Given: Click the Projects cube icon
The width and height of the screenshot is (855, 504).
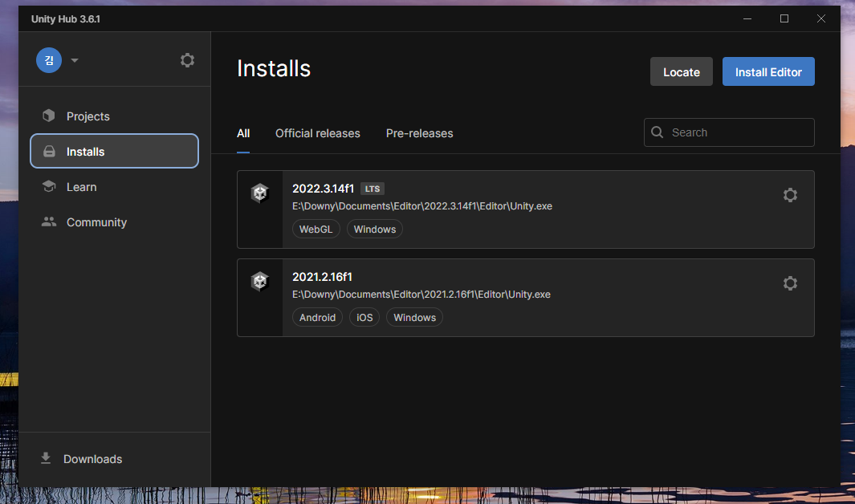Looking at the screenshot, I should point(48,116).
